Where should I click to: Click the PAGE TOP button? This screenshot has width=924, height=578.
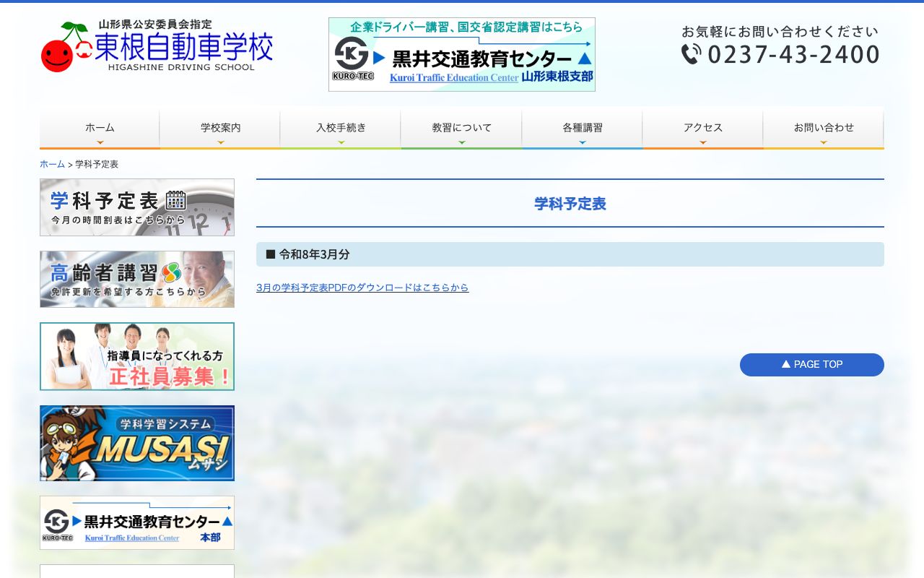pos(811,365)
